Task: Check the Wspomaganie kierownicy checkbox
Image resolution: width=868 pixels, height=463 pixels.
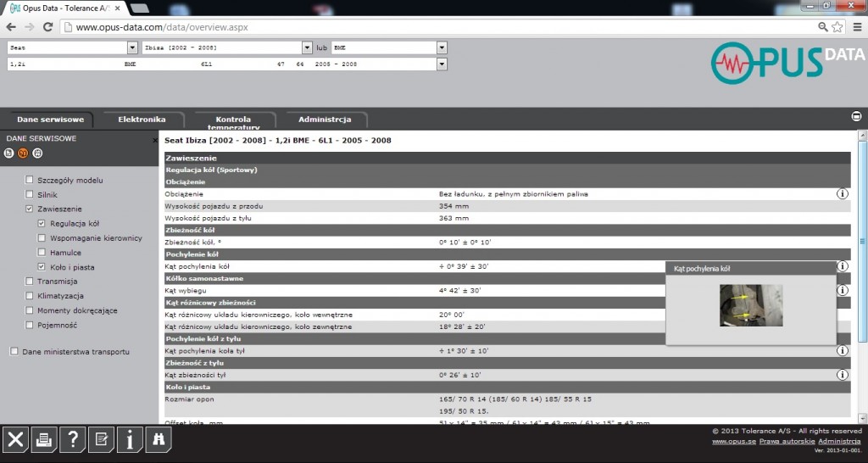Action: pyautogui.click(x=42, y=237)
